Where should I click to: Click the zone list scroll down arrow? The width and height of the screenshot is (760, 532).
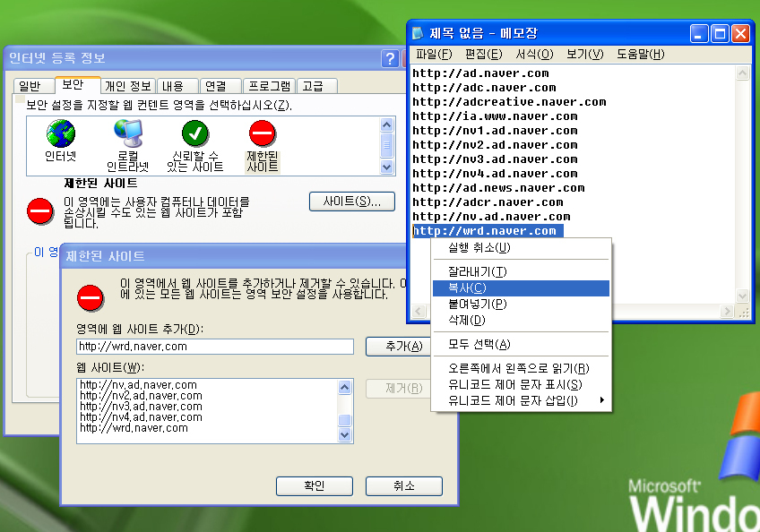point(387,167)
